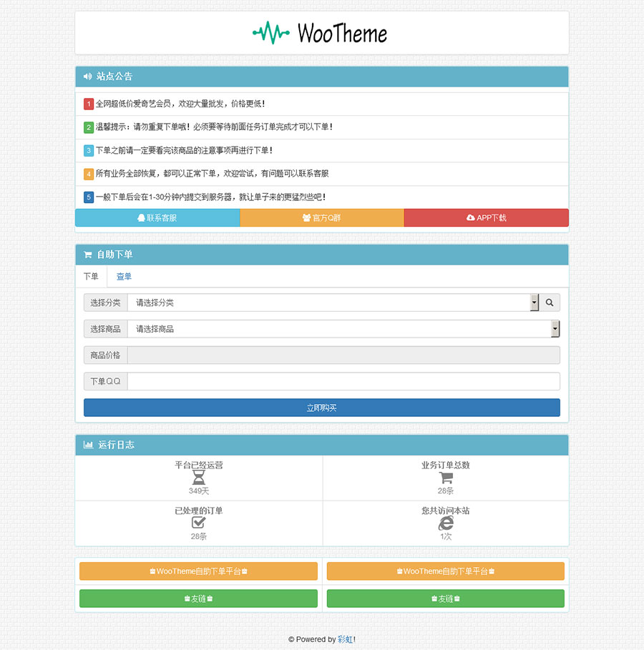Viewport: 644px width, 650px height.
Task: Click the WooTheme logo
Action: point(320,33)
